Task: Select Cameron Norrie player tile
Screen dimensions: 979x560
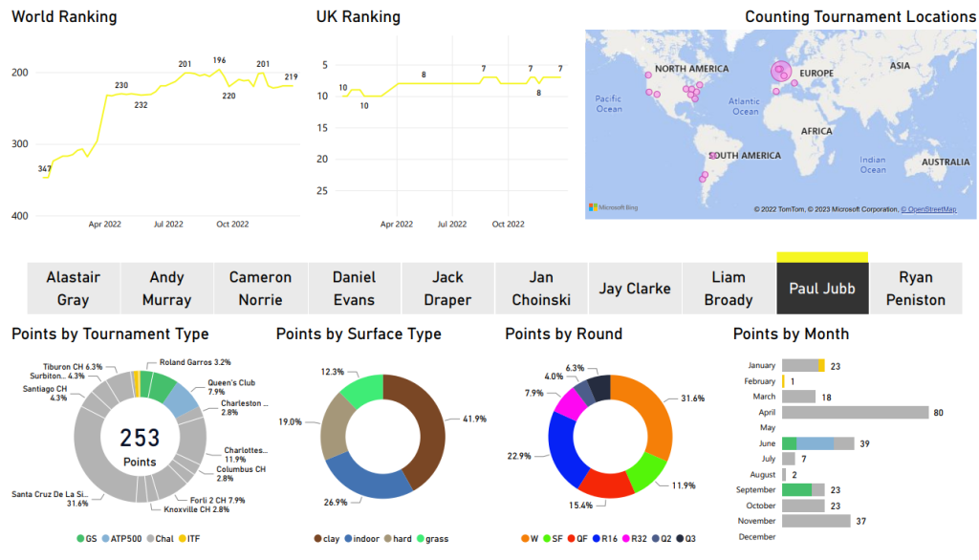Action: coord(260,289)
